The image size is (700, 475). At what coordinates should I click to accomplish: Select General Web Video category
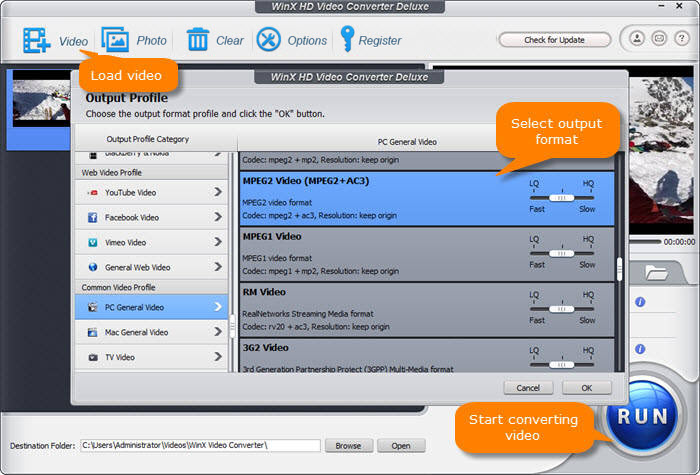point(151,267)
